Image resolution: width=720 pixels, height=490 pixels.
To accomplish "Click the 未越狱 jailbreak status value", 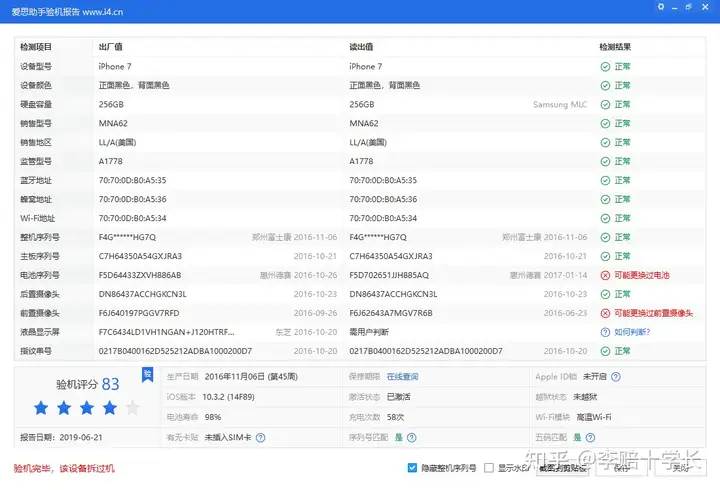I will coord(585,397).
